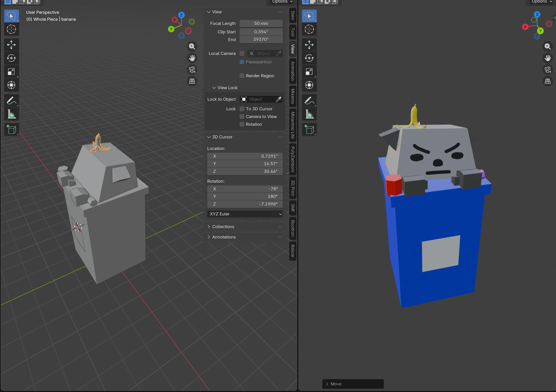Open the Options dropdown in left viewport
Viewport: 556px width, 392px height.
(x=282, y=2)
